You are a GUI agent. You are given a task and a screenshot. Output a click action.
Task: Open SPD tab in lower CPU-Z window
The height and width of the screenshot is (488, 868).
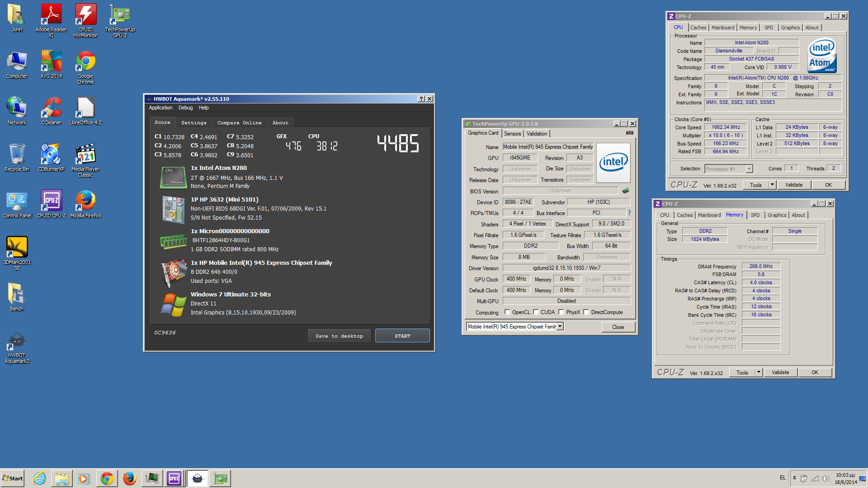pos(755,215)
